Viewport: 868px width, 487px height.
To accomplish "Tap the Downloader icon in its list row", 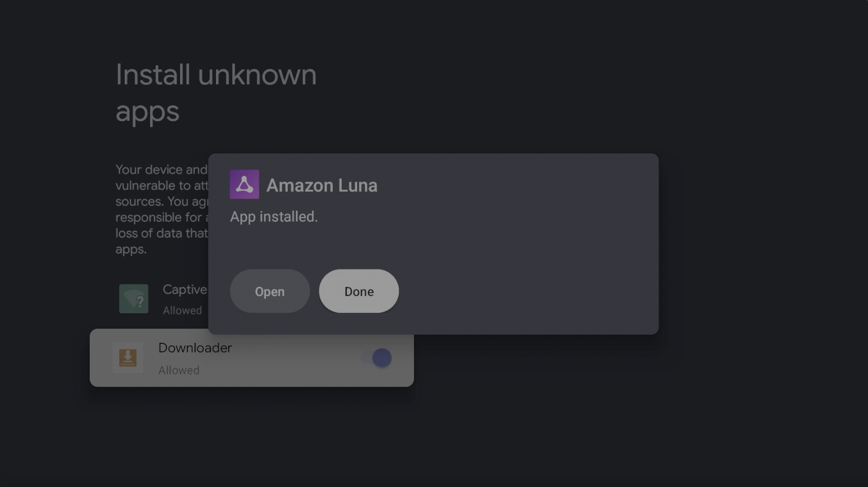I will coord(129,357).
